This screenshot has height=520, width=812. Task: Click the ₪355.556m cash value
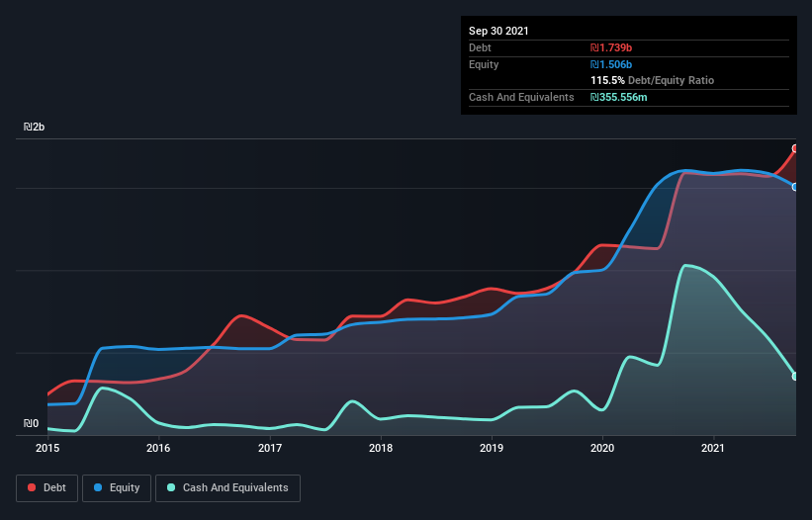point(619,97)
